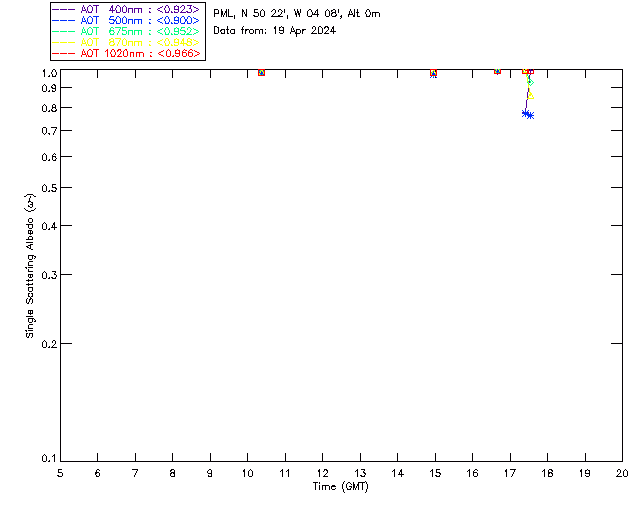Click the AOT 675nm legend entry
640x512 pixels.
(x=126, y=31)
